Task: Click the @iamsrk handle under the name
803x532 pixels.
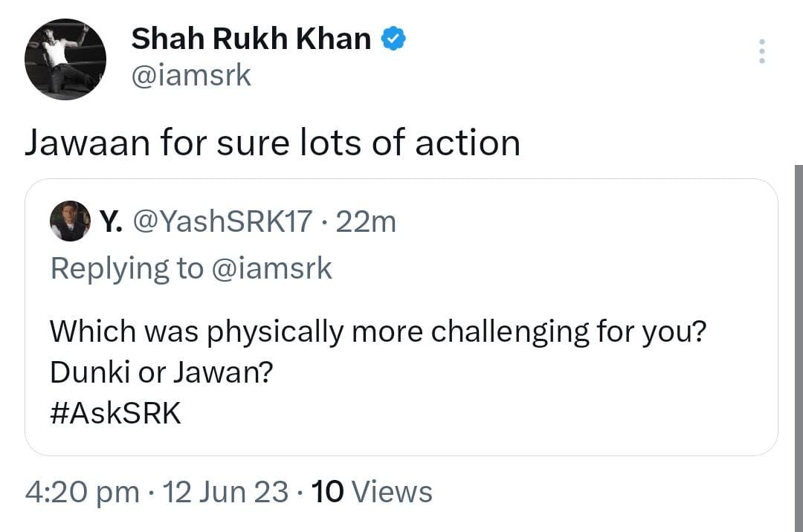Action: 191,76
